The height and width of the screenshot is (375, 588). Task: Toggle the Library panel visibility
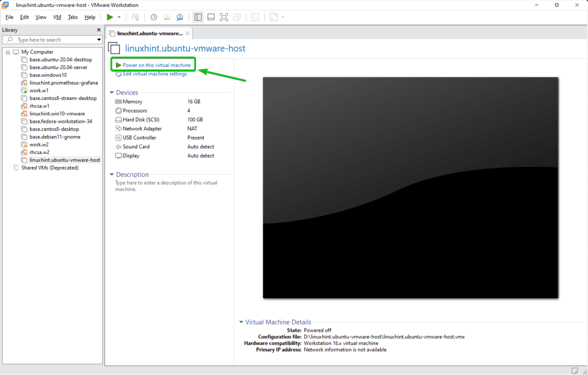[x=198, y=16]
